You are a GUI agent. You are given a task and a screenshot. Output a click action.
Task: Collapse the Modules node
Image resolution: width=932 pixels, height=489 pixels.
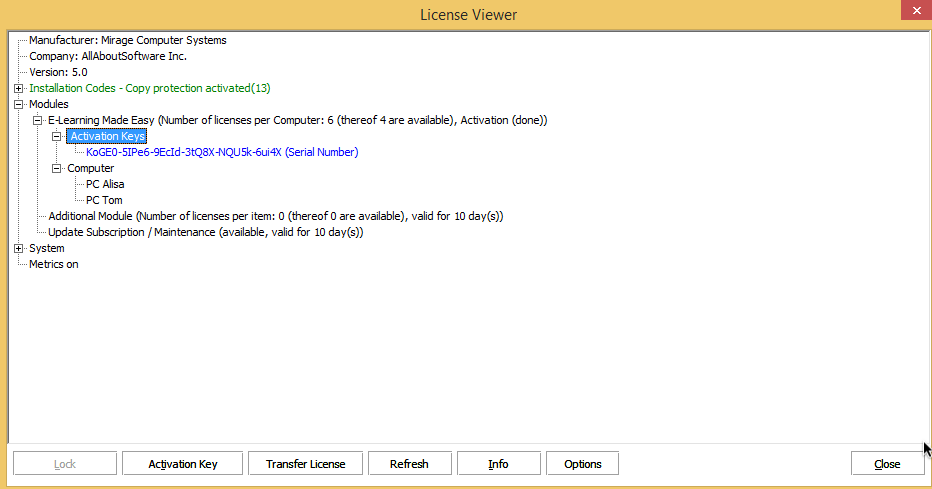(x=18, y=105)
